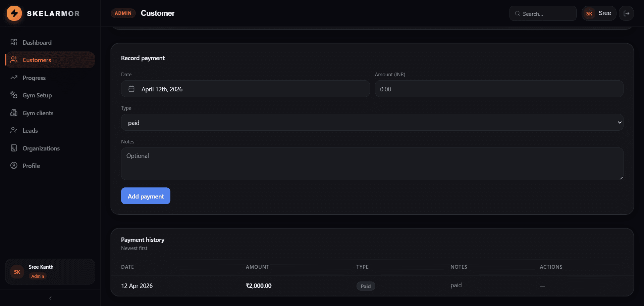Click the paid note in history row
This screenshot has height=306, width=644.
click(x=456, y=285)
